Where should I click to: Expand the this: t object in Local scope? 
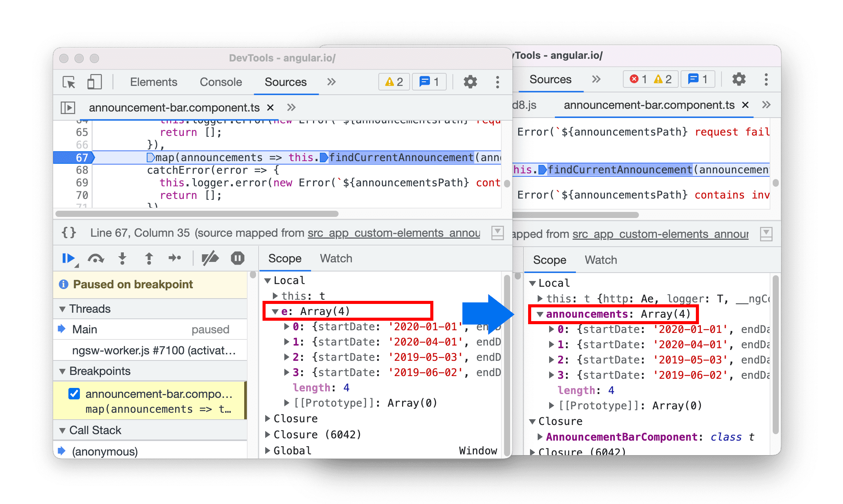tap(277, 295)
